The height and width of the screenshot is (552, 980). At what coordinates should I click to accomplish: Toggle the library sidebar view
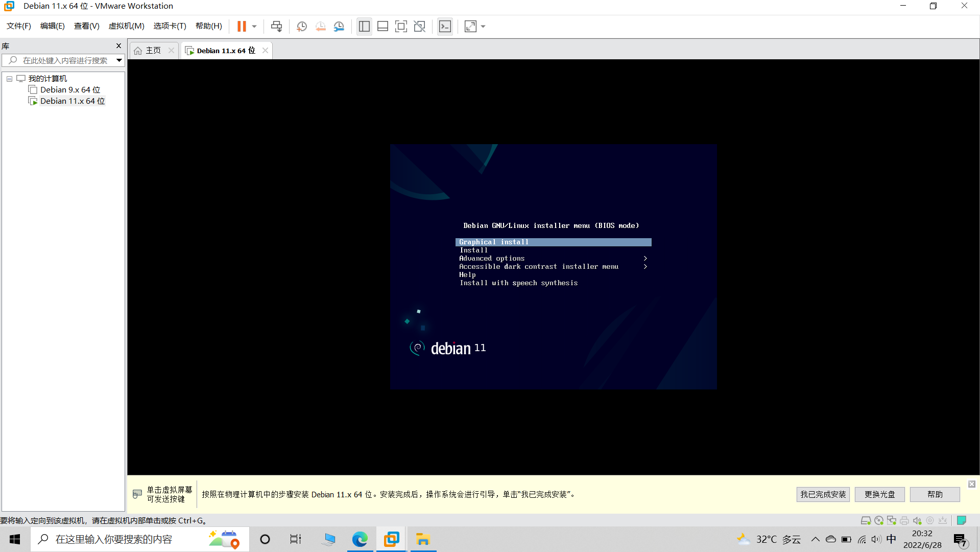click(x=364, y=26)
